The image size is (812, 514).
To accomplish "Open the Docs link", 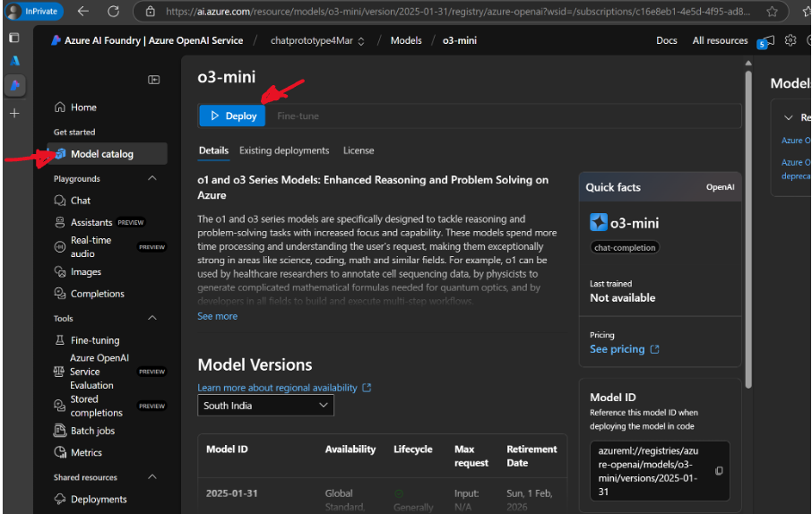I will pos(667,40).
